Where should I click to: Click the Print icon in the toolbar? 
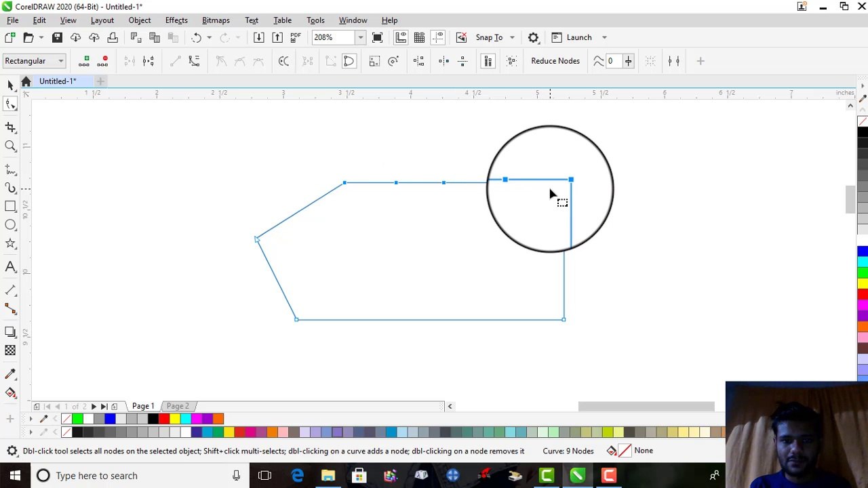pos(113,37)
